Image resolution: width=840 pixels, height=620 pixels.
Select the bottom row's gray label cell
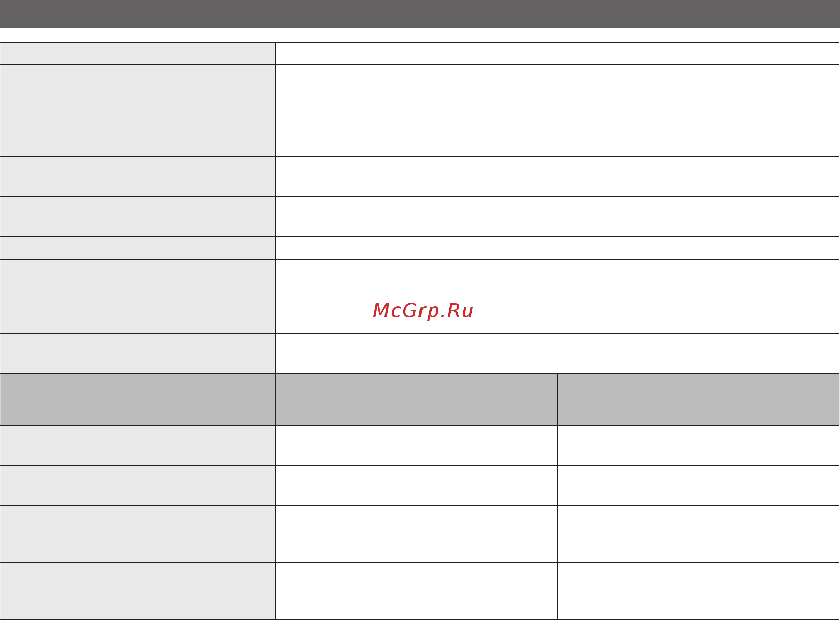(137, 591)
